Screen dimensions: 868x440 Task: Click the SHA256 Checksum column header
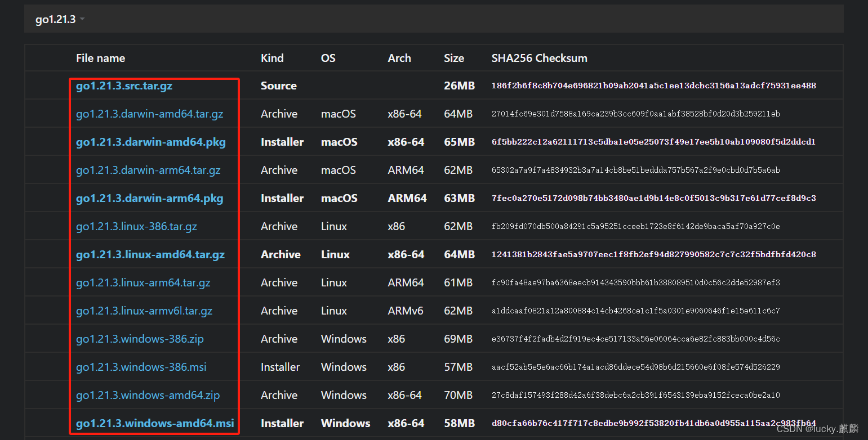[540, 58]
